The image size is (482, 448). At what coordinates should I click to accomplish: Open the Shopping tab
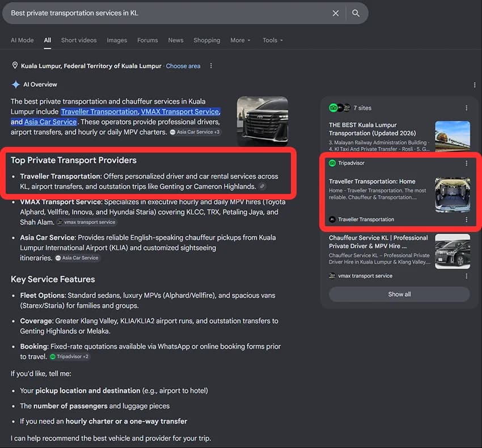[207, 40]
